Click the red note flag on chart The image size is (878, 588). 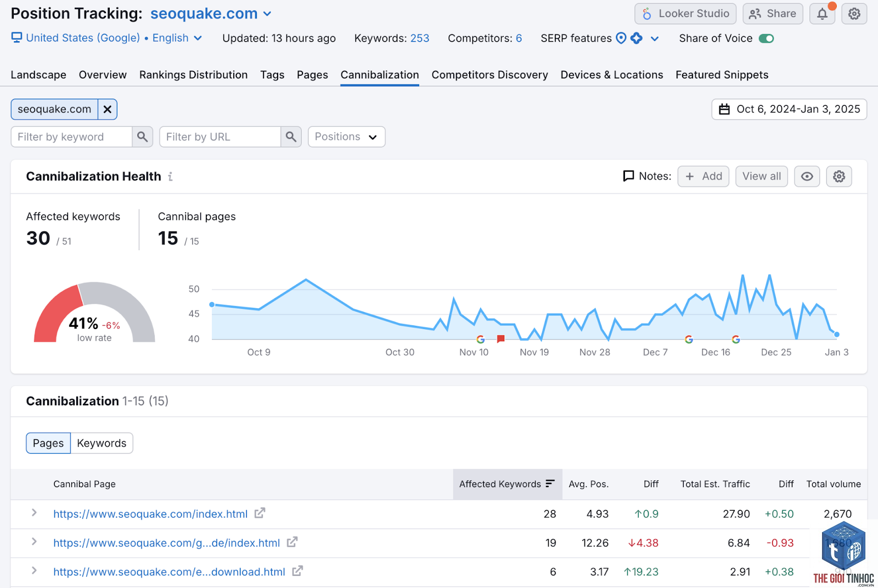click(500, 339)
